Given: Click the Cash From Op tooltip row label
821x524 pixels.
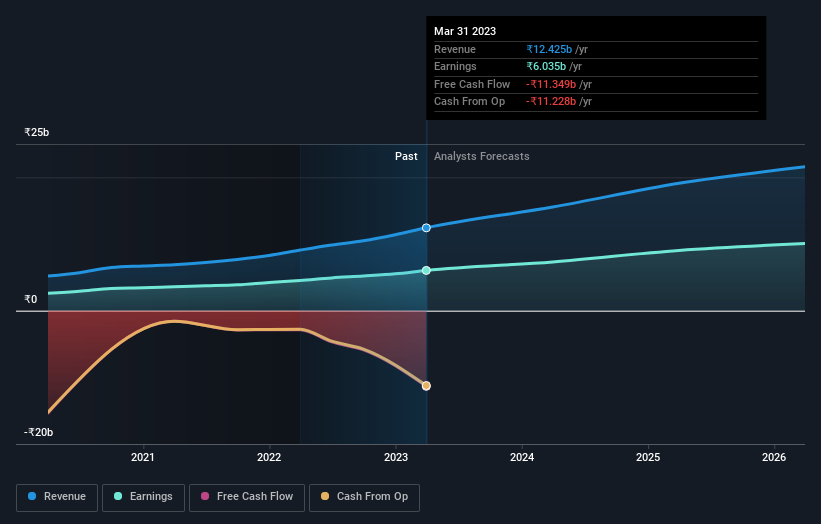Looking at the screenshot, I should (469, 102).
